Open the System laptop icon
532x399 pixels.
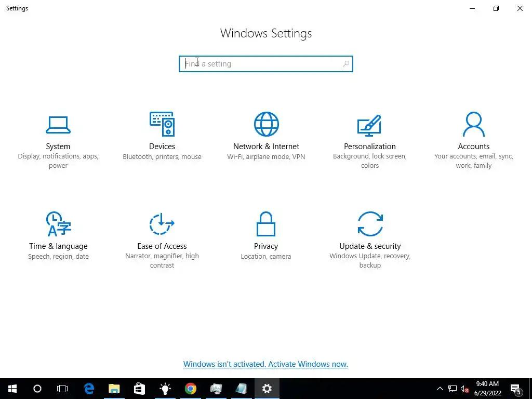pos(58,125)
